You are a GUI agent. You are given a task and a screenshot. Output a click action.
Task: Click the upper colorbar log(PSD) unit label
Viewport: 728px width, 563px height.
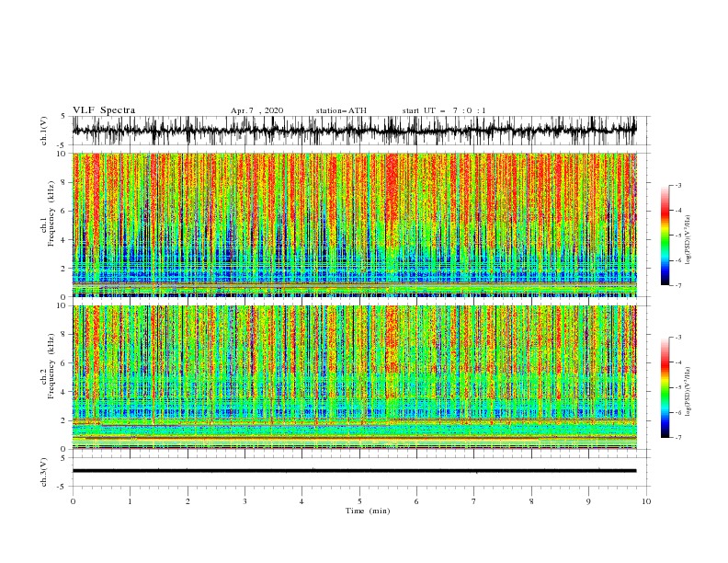[x=688, y=240]
